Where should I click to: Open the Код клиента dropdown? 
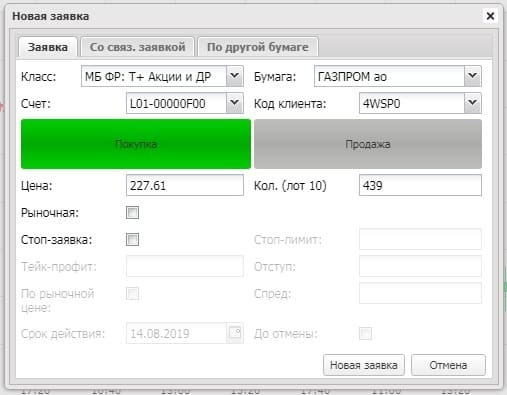[x=472, y=103]
